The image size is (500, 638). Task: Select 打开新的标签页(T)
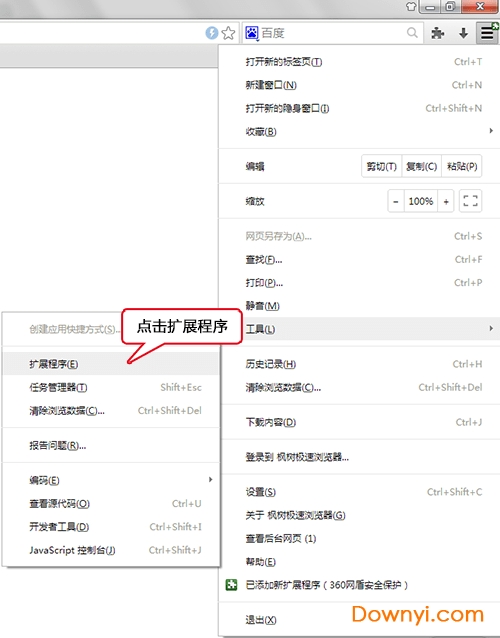[360, 62]
